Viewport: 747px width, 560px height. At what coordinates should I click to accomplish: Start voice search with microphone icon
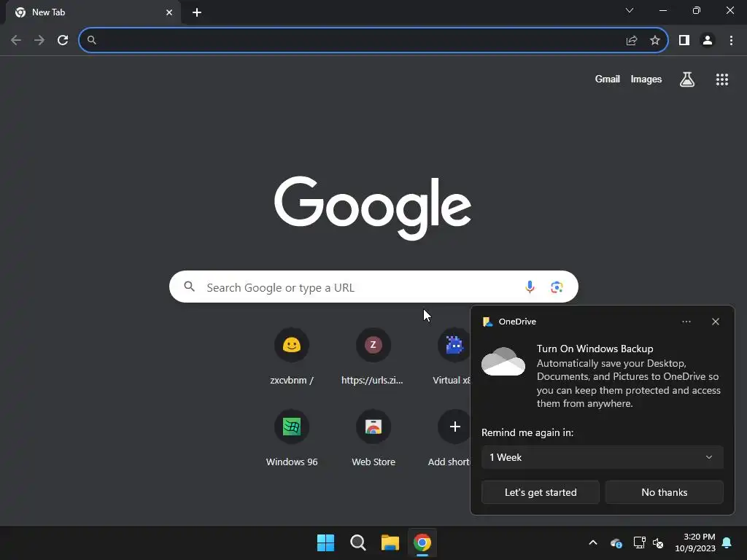(530, 287)
